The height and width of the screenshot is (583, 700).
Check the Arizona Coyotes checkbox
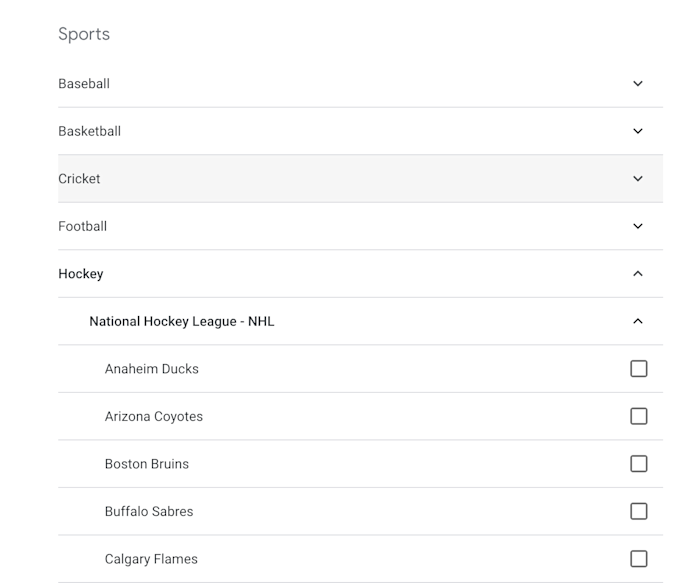point(639,416)
